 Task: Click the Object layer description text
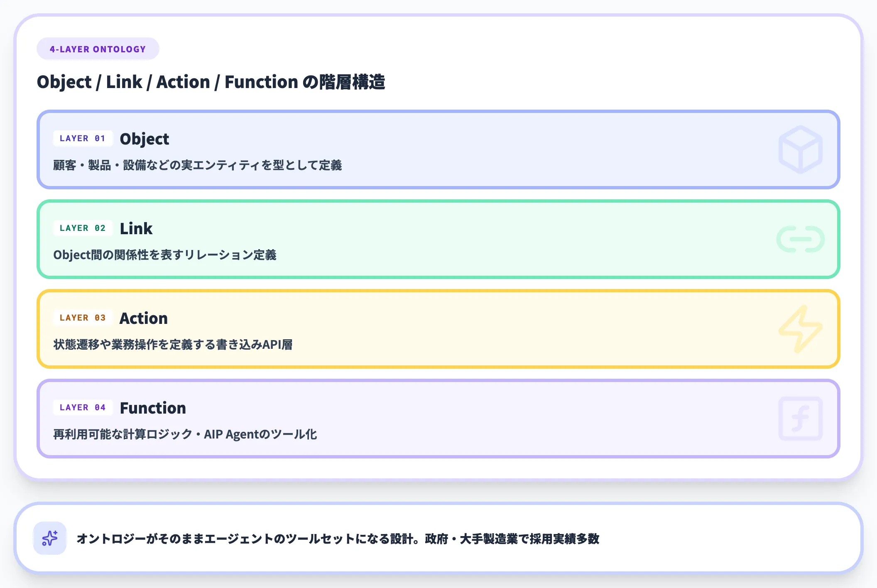(x=197, y=165)
